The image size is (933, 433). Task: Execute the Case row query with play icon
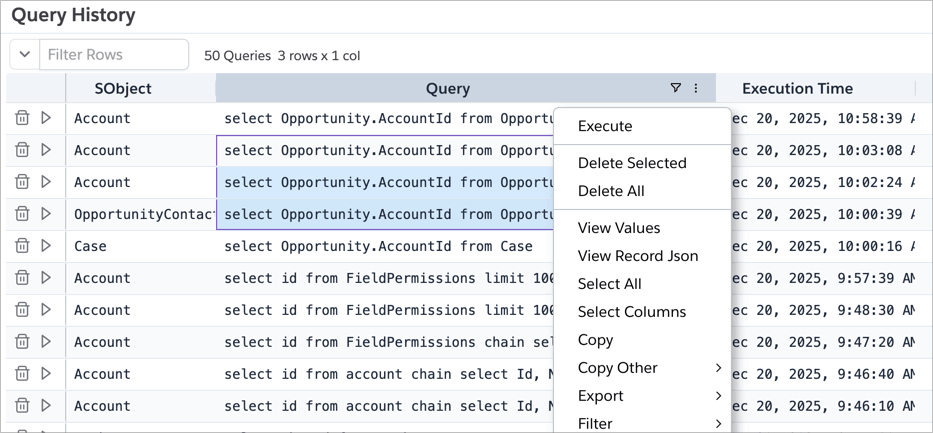[x=46, y=246]
